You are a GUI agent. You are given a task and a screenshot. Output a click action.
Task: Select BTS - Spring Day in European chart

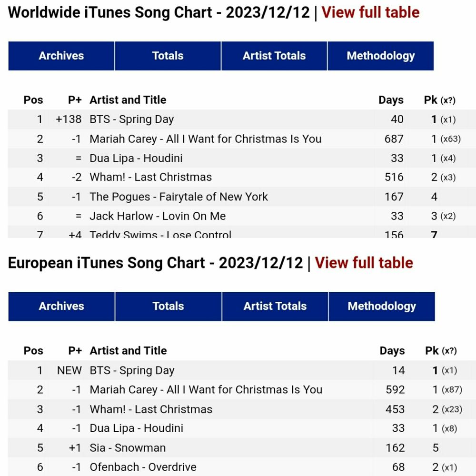132,370
